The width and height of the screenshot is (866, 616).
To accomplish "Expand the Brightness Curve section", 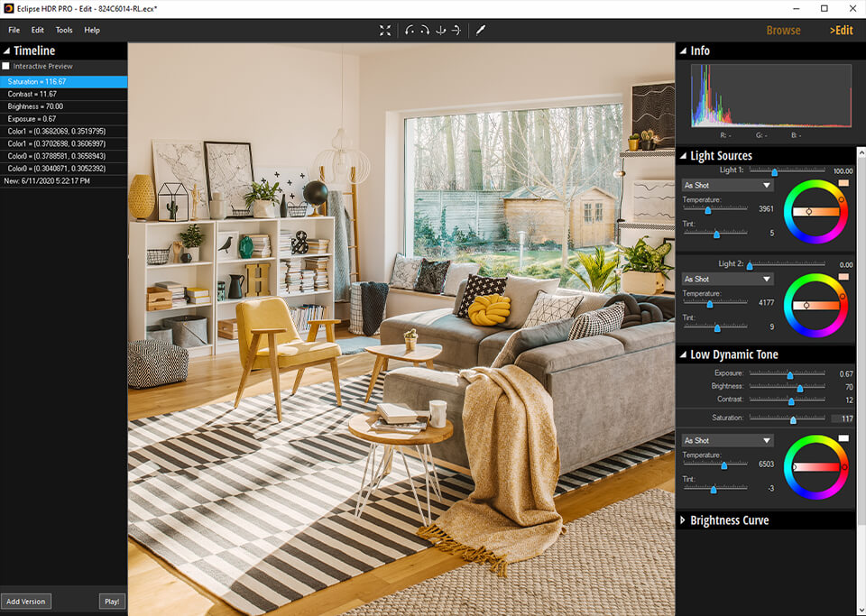I will tap(683, 520).
